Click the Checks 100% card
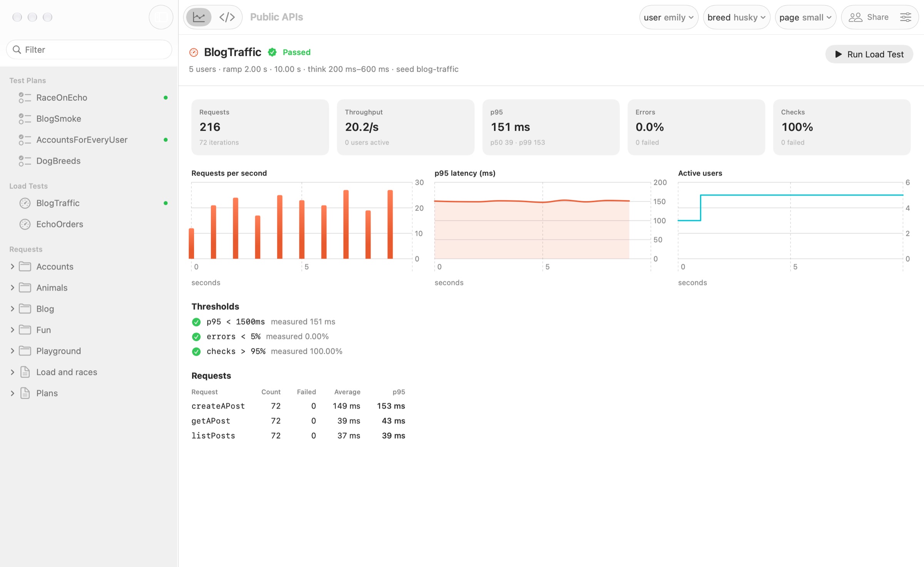The height and width of the screenshot is (567, 924). point(842,127)
